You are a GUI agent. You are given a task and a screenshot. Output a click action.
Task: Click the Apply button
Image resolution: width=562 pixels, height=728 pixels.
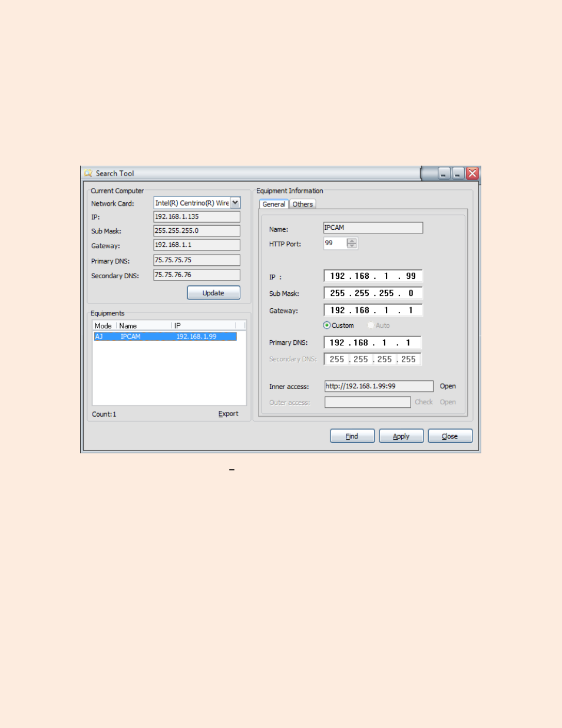point(401,436)
